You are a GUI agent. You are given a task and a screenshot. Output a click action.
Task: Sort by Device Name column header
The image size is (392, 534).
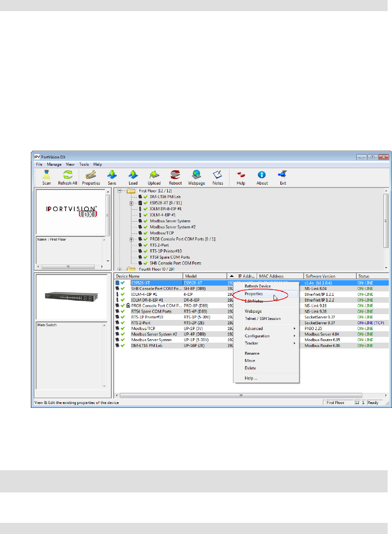point(148,276)
